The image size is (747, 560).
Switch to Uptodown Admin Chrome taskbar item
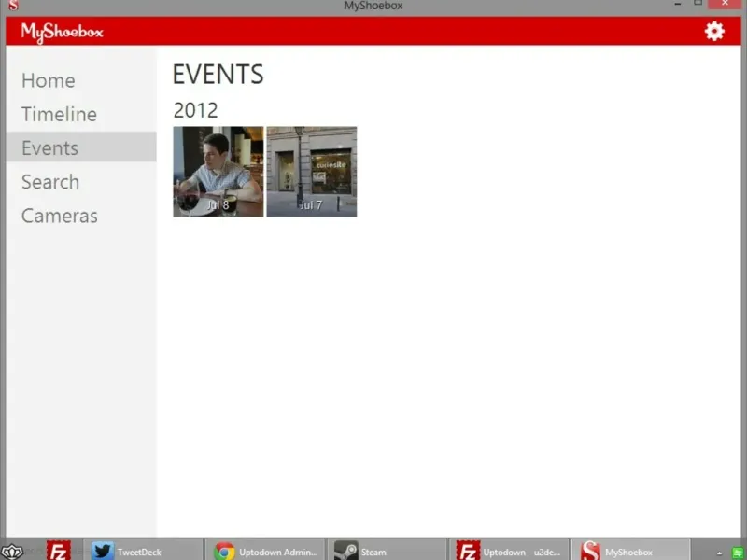coord(265,551)
